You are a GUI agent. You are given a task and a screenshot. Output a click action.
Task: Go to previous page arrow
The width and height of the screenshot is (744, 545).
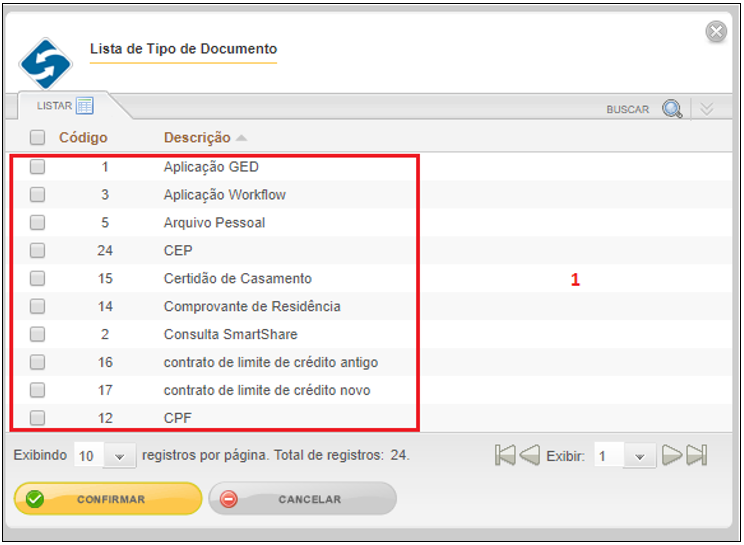coord(530,455)
